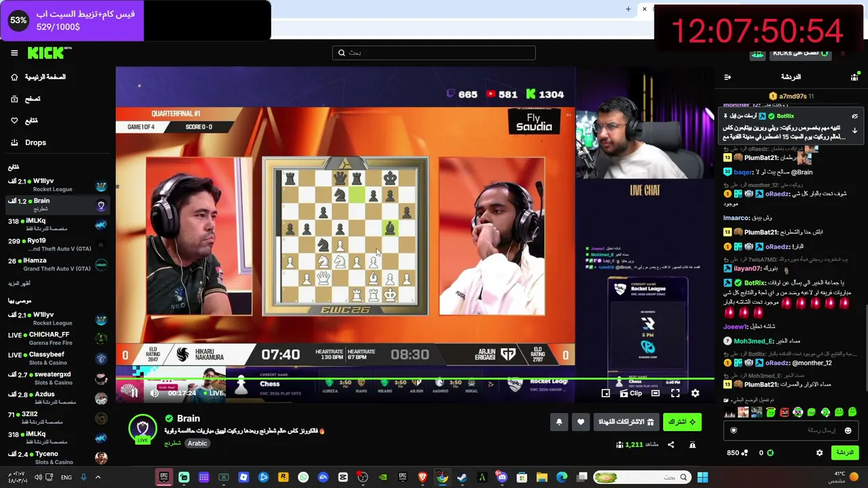868x488 pixels.
Task: Select the Brain channel in the sidebar
Action: coord(58,205)
